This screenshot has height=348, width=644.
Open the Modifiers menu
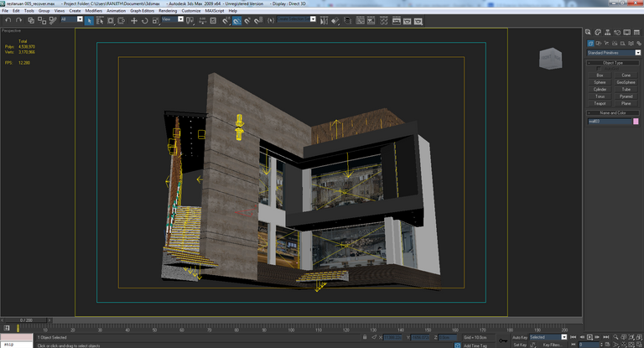[94, 11]
